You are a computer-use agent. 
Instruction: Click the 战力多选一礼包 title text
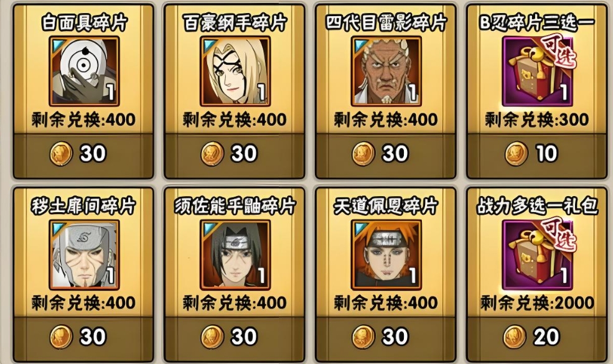tap(537, 206)
